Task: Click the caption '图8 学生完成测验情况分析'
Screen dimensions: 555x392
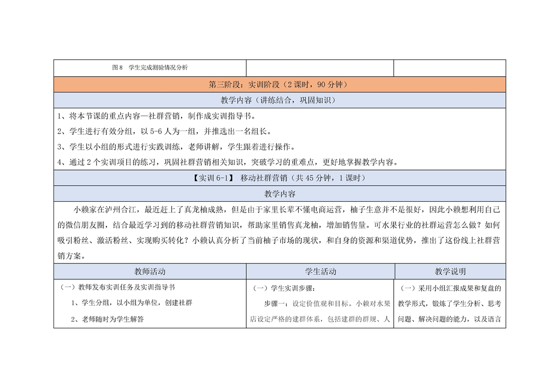Action: [150, 68]
